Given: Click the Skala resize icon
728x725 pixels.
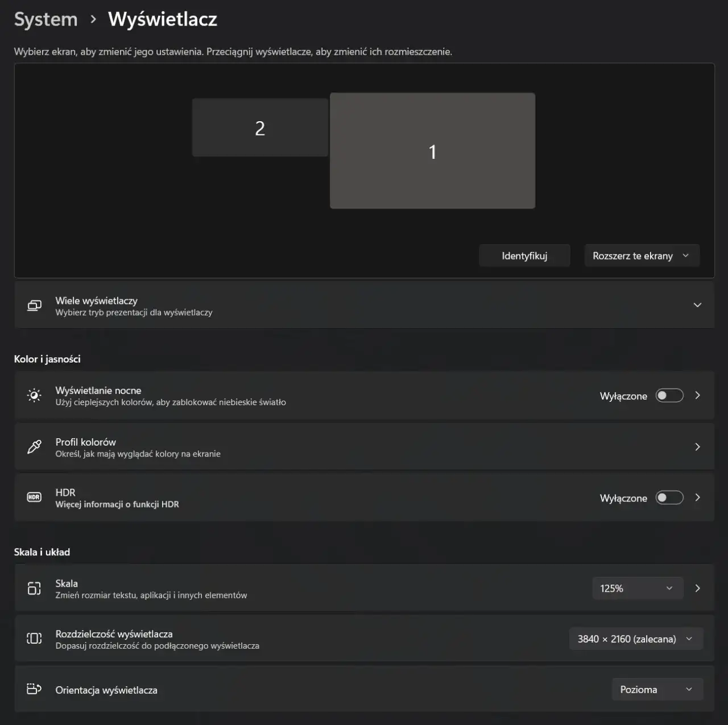Looking at the screenshot, I should 34,588.
